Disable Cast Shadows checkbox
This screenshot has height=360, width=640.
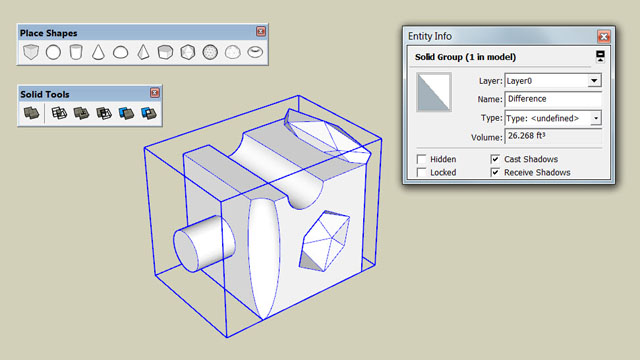coord(495,159)
